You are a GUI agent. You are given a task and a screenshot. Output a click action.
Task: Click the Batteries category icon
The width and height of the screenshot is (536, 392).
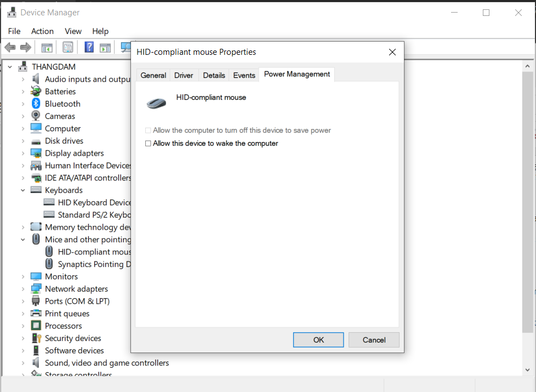(36, 91)
